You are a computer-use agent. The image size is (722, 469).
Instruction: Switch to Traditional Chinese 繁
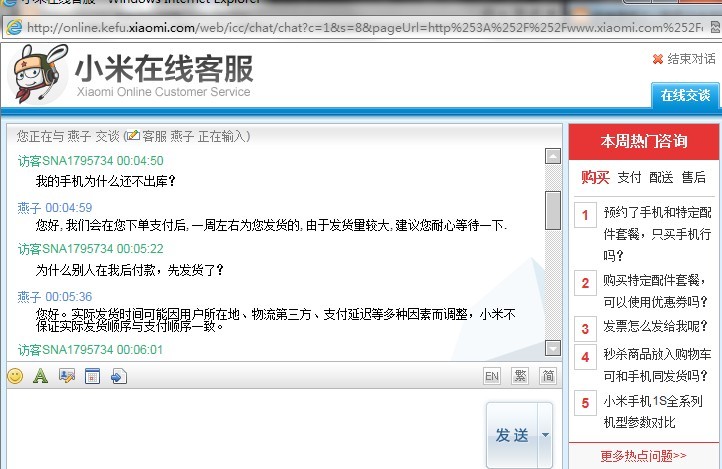[x=520, y=376]
